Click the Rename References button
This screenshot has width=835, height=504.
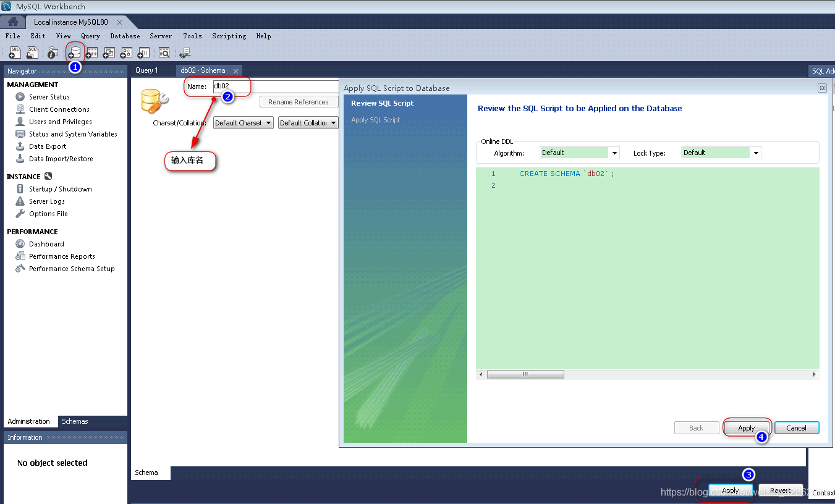pos(299,102)
